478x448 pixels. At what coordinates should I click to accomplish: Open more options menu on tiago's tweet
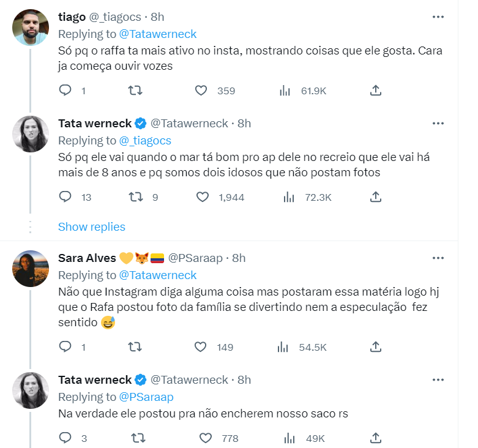click(438, 17)
